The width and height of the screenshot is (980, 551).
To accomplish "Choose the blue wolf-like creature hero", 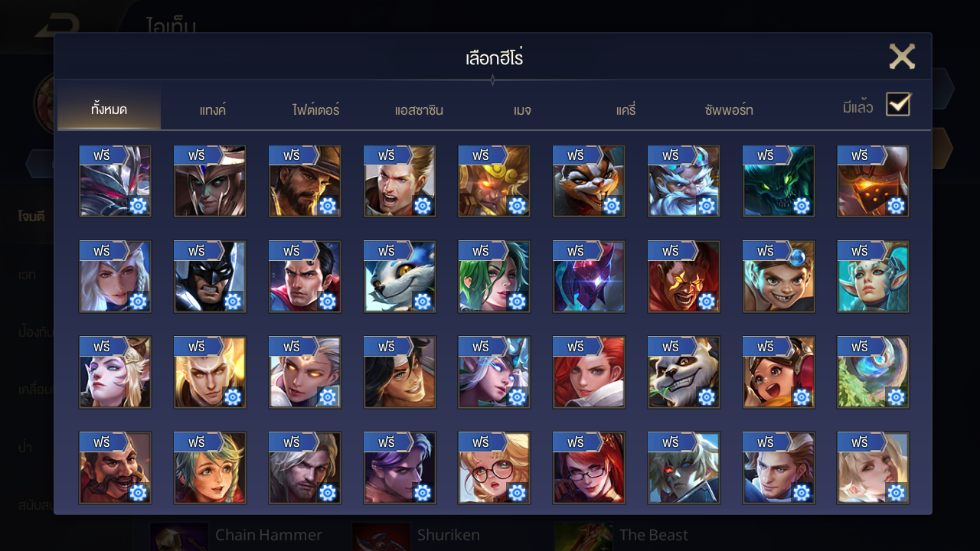I will (x=400, y=276).
